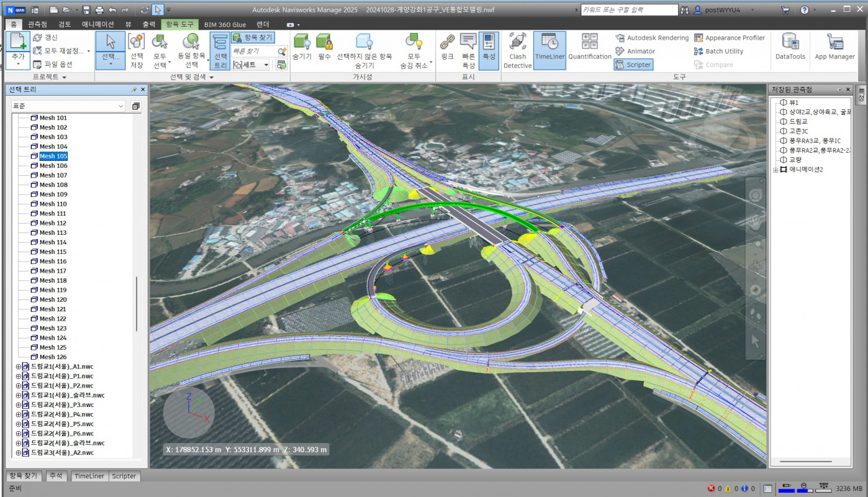
Task: Click the Scripter button in the ribbon
Action: [633, 65]
